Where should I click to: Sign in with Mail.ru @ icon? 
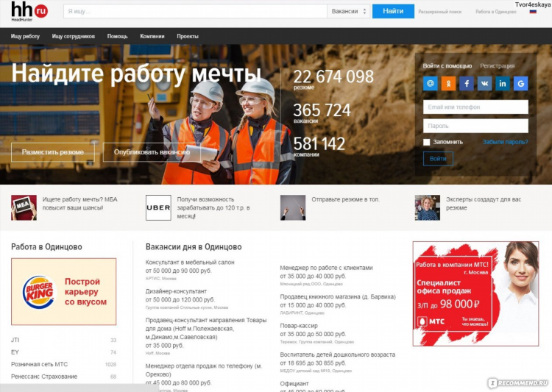click(x=431, y=83)
